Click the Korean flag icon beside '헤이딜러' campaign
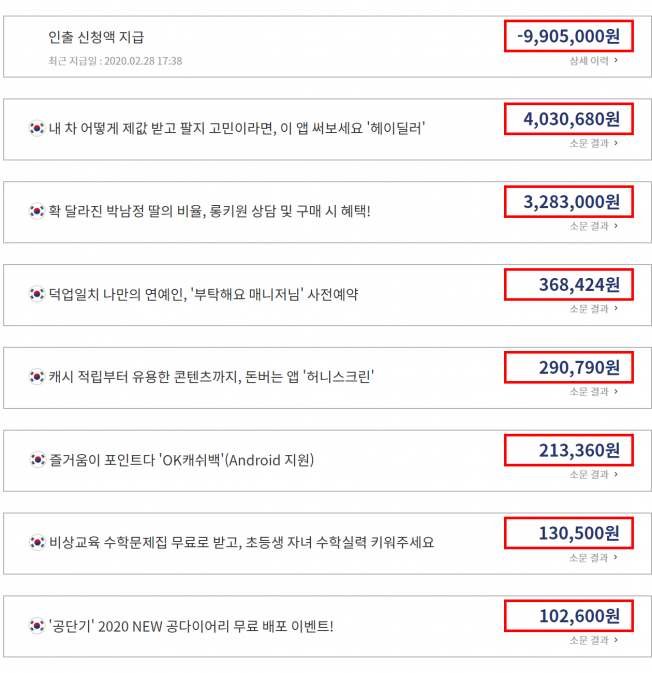This screenshot has width=652, height=673. [37, 128]
